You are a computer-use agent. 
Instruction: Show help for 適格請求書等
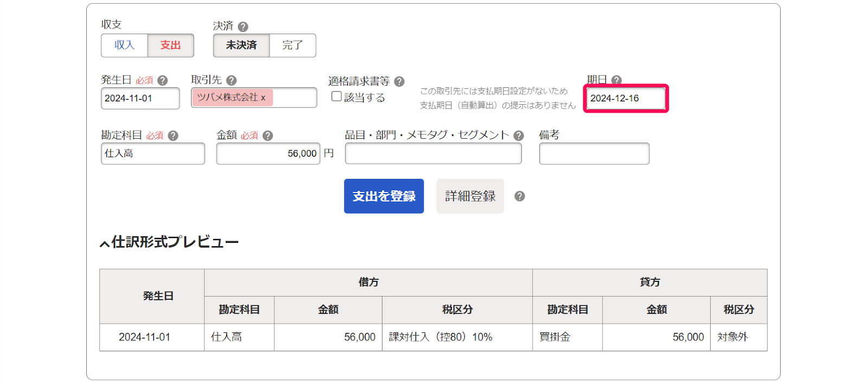[399, 82]
